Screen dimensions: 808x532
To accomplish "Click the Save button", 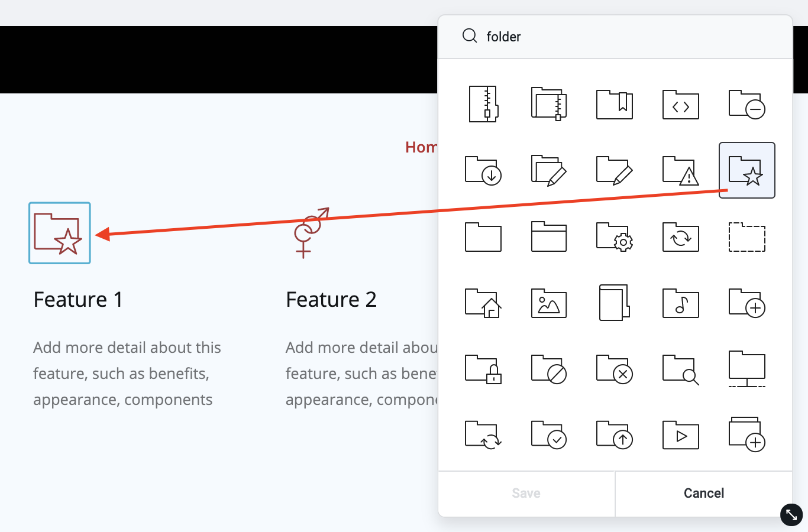I will 526,494.
